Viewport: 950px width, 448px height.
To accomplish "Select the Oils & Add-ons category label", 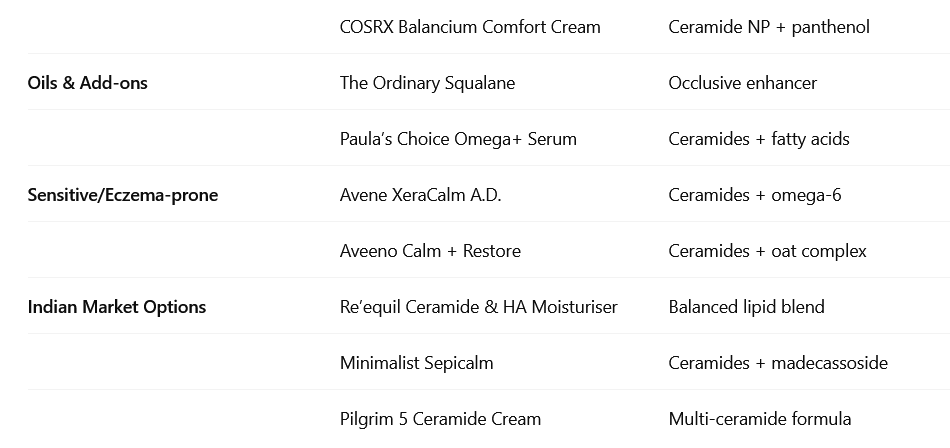I will (x=88, y=83).
